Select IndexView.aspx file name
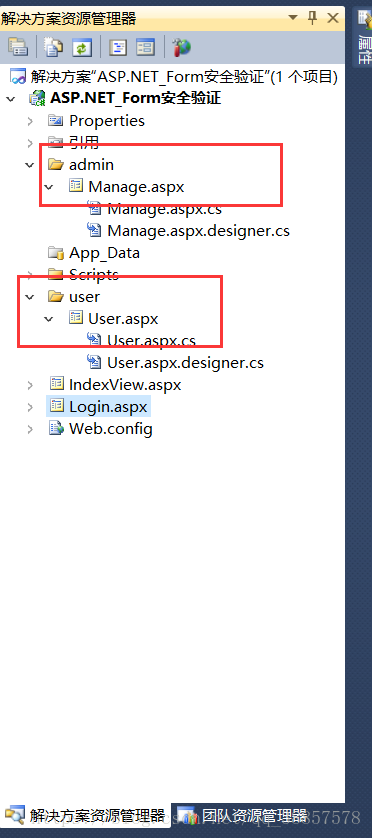The width and height of the screenshot is (372, 838). click(125, 385)
